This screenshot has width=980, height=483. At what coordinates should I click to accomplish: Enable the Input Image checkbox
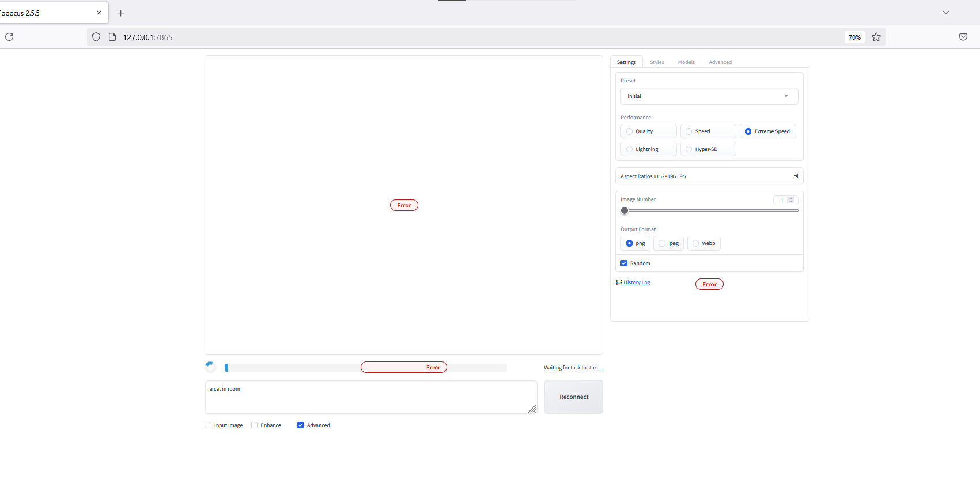coord(208,425)
